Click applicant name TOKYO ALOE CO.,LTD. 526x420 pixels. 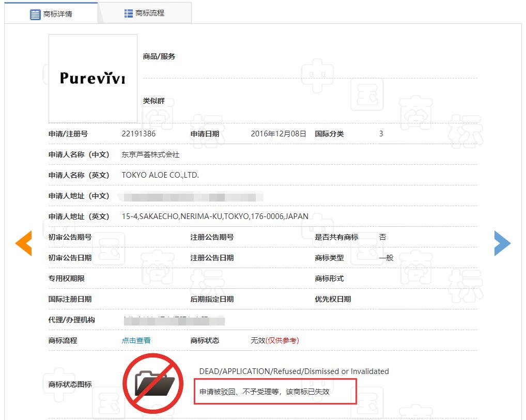[160, 175]
